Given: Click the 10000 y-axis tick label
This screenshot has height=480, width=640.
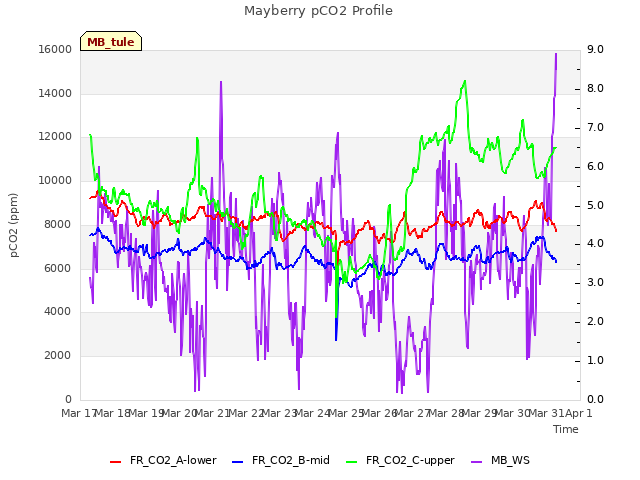Looking at the screenshot, I should tap(55, 180).
